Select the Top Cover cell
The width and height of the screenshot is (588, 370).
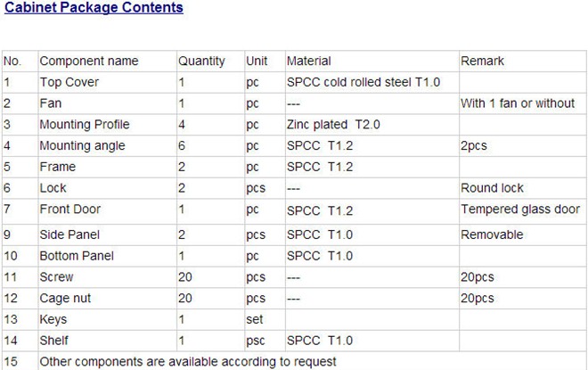click(x=69, y=82)
